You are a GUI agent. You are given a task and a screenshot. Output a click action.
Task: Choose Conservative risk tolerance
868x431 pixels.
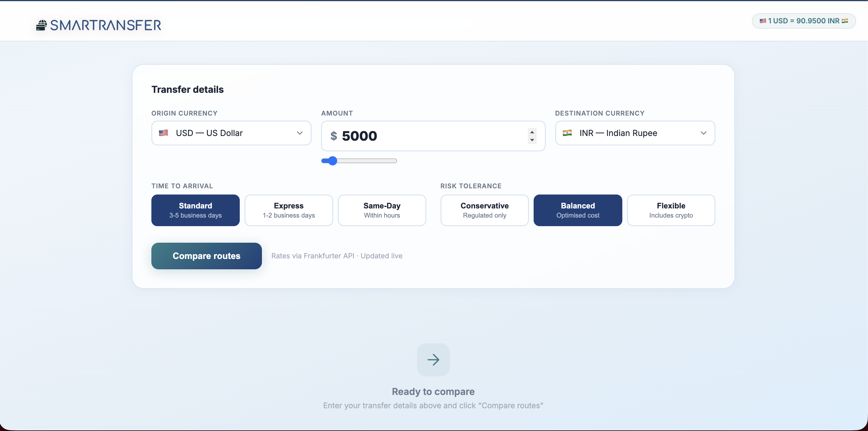tap(484, 210)
